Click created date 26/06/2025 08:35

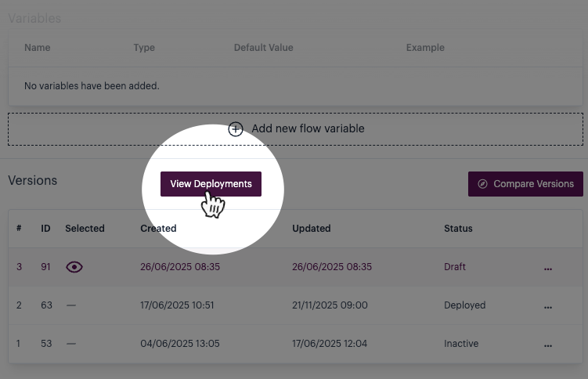(180, 267)
